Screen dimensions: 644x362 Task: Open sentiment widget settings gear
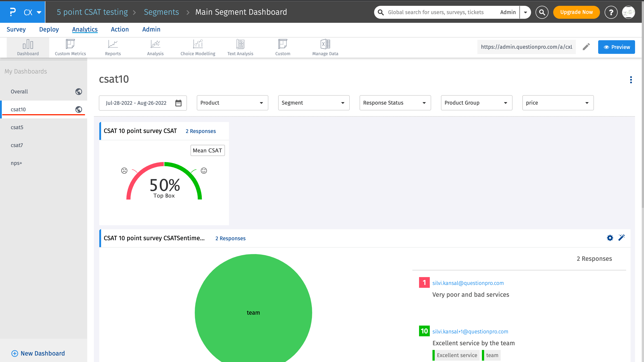coord(610,238)
